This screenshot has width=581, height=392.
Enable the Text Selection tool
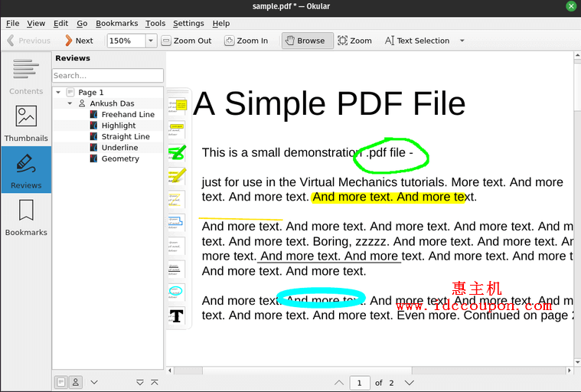[416, 41]
